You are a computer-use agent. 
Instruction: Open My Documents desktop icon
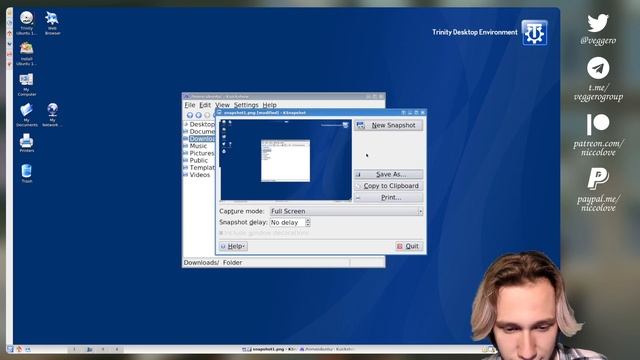pos(27,115)
